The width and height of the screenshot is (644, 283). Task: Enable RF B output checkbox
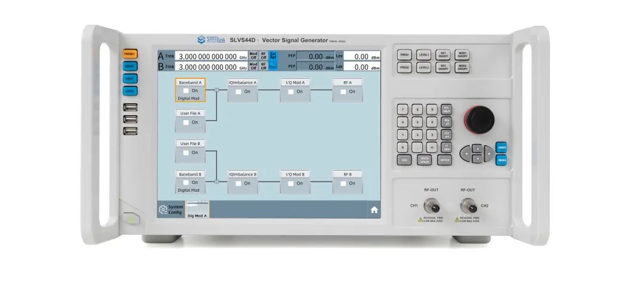pos(343,183)
